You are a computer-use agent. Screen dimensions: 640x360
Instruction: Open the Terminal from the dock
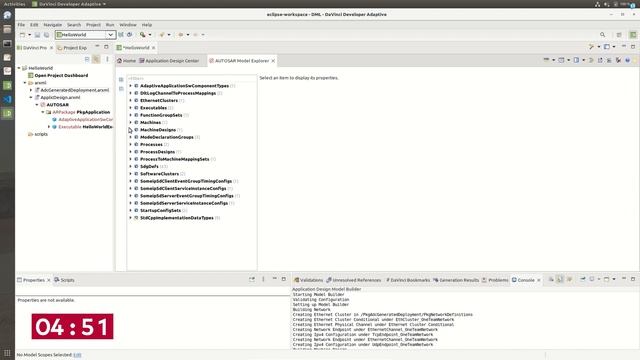click(7, 43)
